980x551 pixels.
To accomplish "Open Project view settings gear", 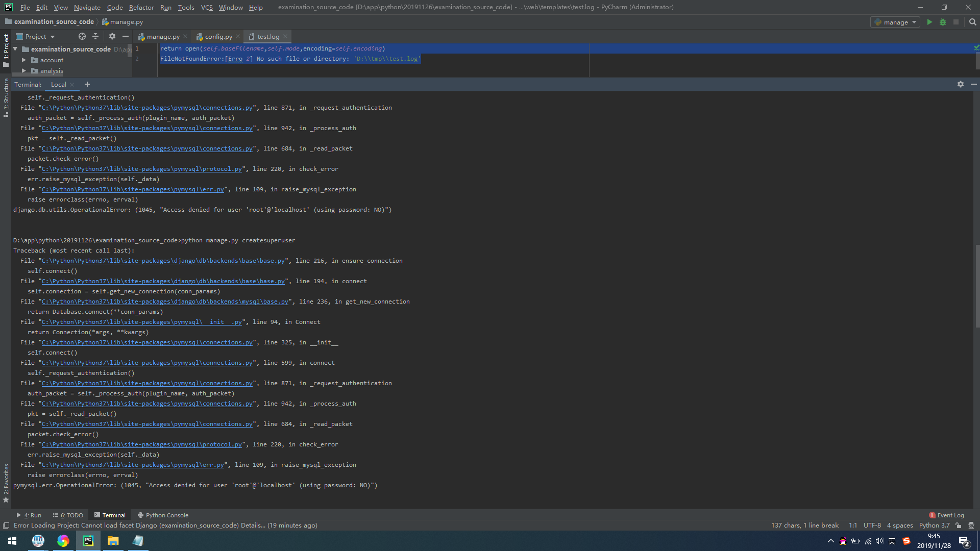I will pos(112,36).
